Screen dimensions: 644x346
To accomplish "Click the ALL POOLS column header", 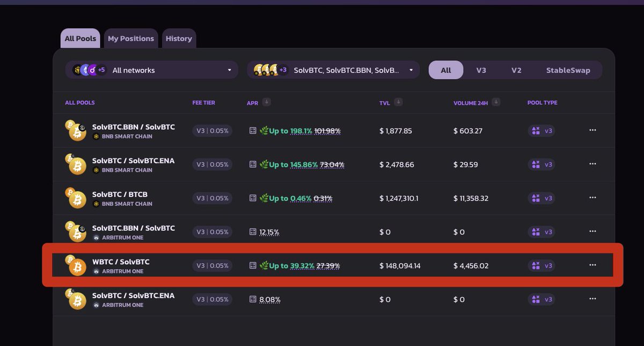I will point(80,103).
